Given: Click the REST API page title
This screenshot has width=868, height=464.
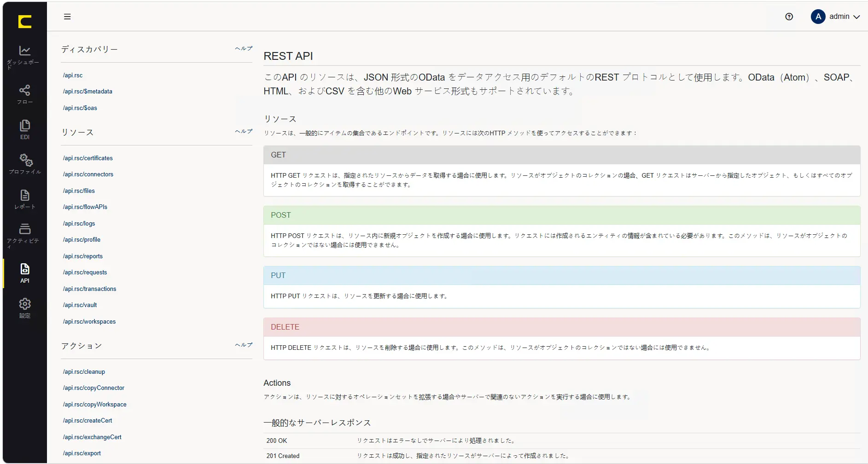Looking at the screenshot, I should pos(288,56).
